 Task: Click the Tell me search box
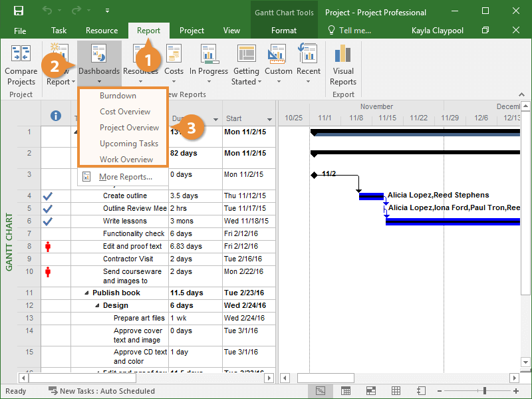[x=354, y=31]
